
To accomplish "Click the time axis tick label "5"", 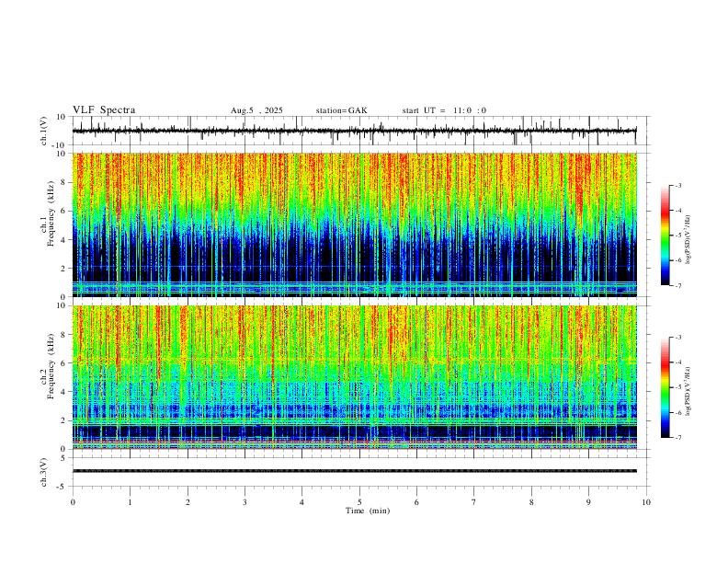I will point(359,502).
